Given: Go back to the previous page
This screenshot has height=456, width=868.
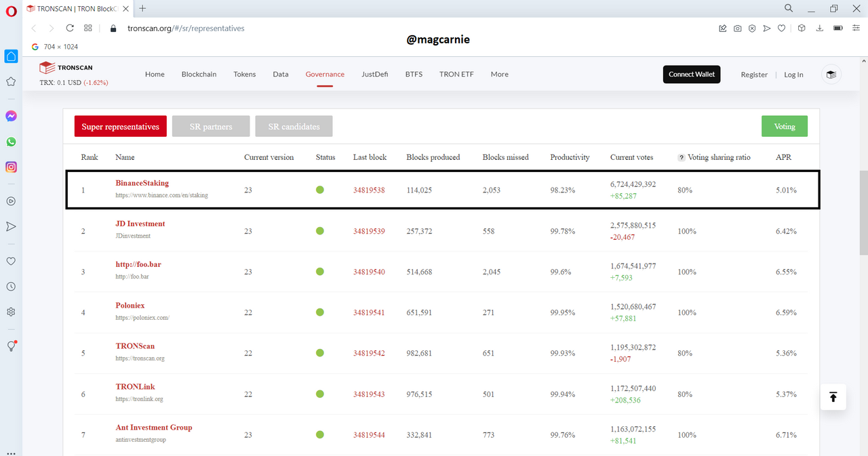Looking at the screenshot, I should (34, 28).
